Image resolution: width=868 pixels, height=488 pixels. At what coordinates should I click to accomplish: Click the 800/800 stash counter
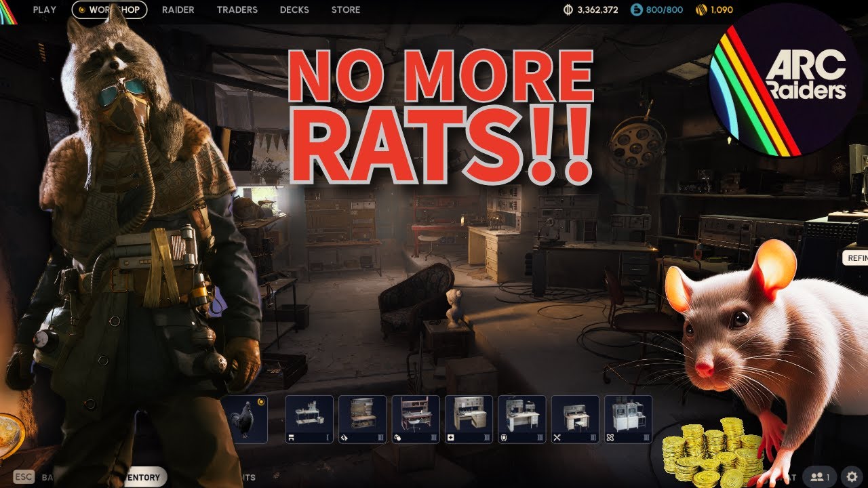(x=663, y=9)
